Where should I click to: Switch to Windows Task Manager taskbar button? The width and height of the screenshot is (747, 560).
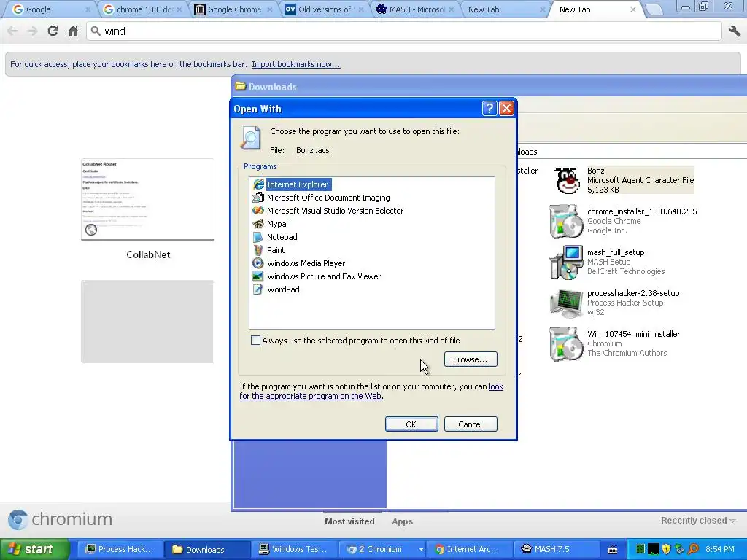(x=295, y=549)
